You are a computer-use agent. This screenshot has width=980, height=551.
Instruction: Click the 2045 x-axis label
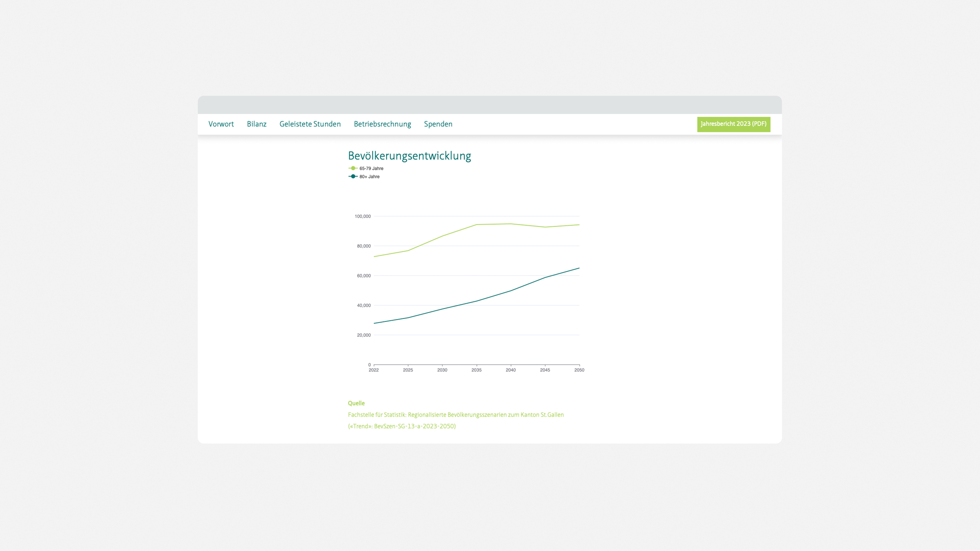pos(545,370)
